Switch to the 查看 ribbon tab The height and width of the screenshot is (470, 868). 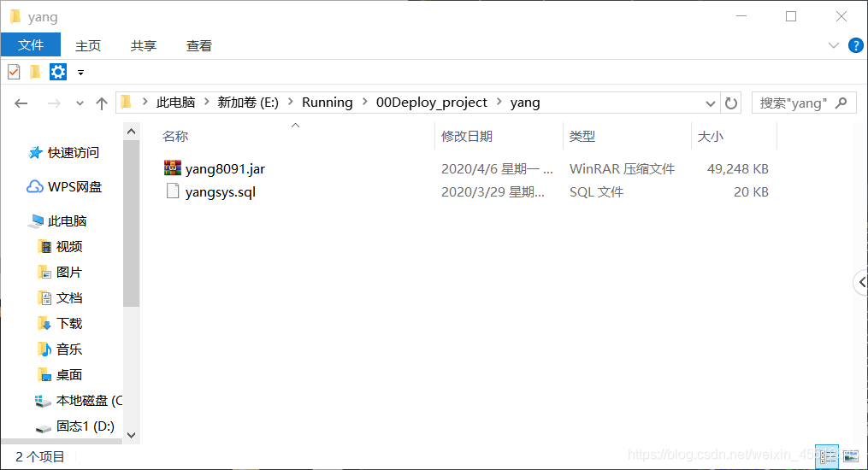tap(198, 45)
